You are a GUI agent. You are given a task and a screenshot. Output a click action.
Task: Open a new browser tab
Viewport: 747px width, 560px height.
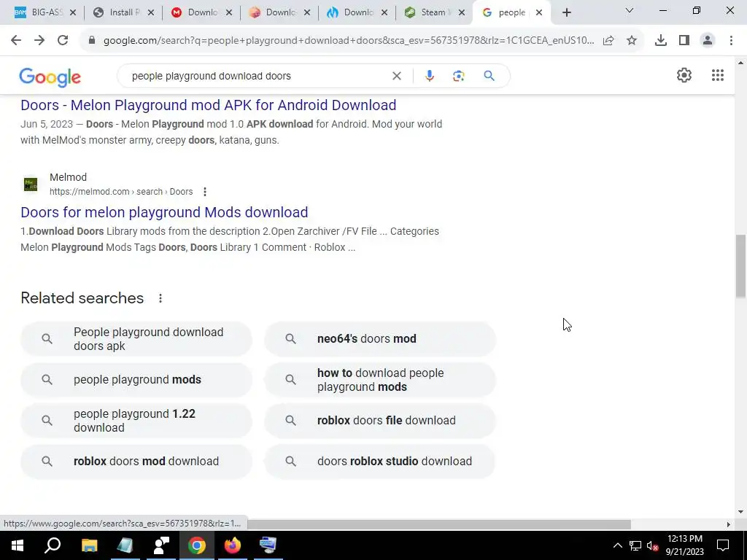566,13
